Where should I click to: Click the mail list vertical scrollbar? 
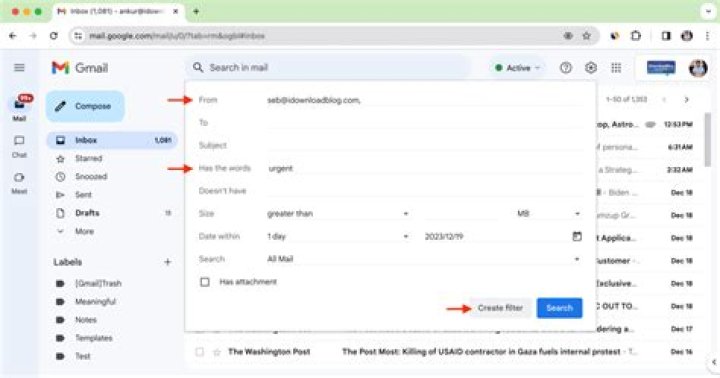(x=708, y=140)
